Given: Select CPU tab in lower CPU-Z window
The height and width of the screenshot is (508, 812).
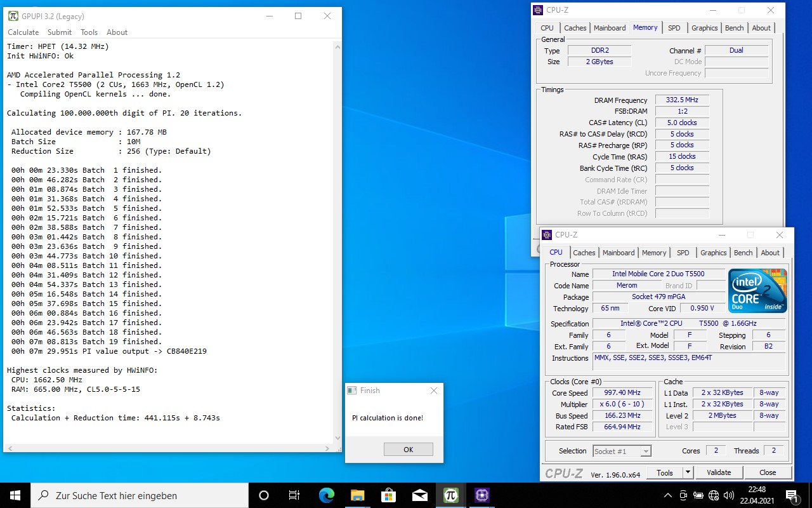Looking at the screenshot, I should click(x=556, y=252).
